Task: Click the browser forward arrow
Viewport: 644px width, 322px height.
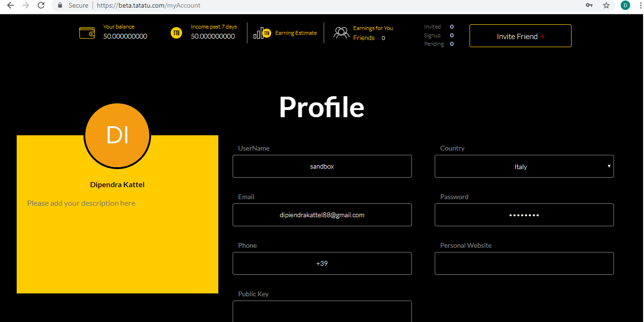Action: click(26, 5)
